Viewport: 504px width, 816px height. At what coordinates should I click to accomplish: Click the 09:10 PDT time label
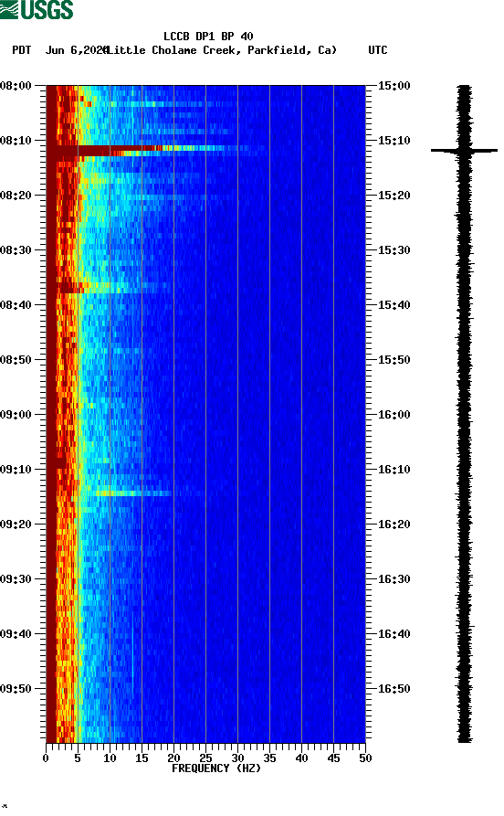[16, 469]
